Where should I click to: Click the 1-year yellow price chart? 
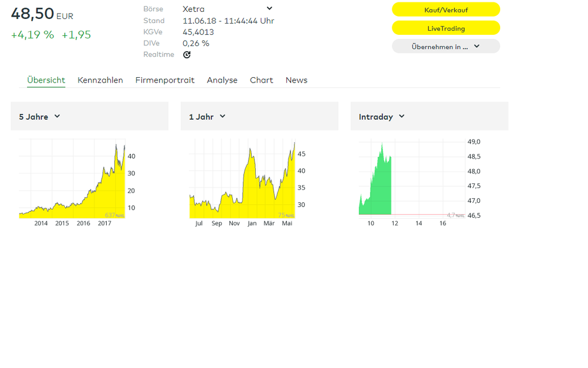tap(242, 180)
